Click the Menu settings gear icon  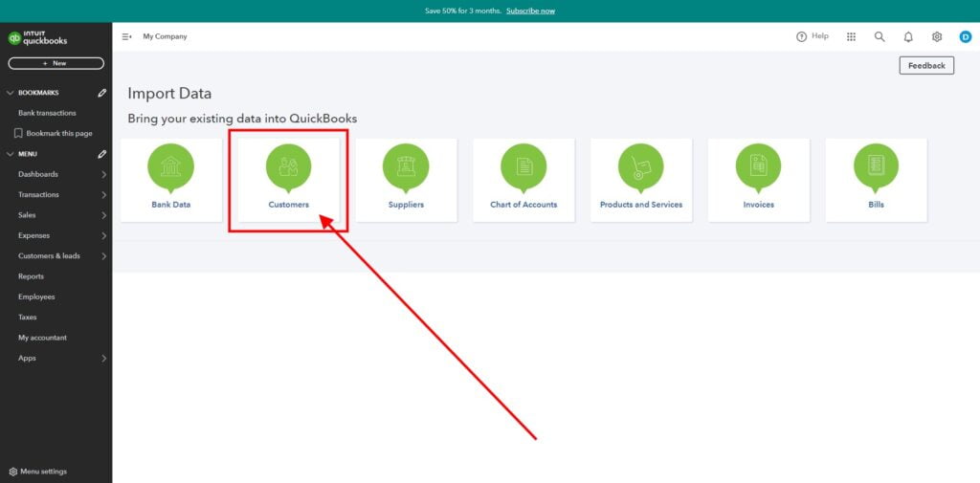(x=13, y=472)
